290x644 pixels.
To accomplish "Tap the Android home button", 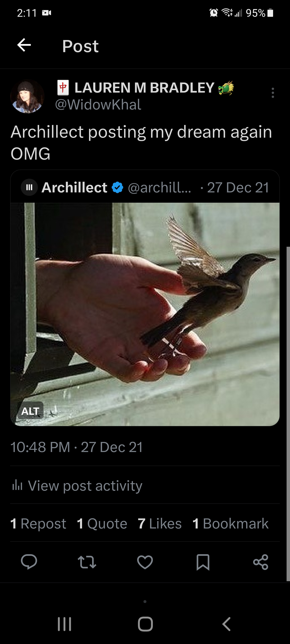I will [145, 624].
